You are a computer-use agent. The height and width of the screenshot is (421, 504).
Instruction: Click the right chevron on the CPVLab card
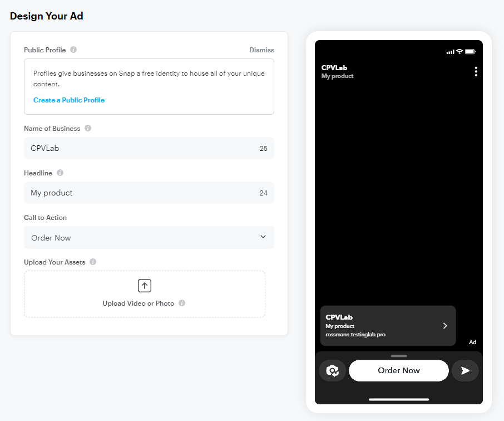click(445, 326)
